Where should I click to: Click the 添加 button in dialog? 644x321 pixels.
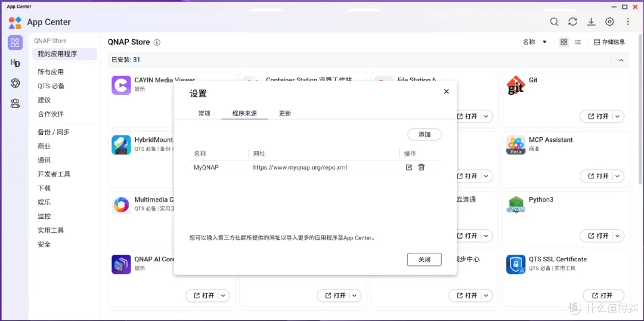tap(425, 134)
